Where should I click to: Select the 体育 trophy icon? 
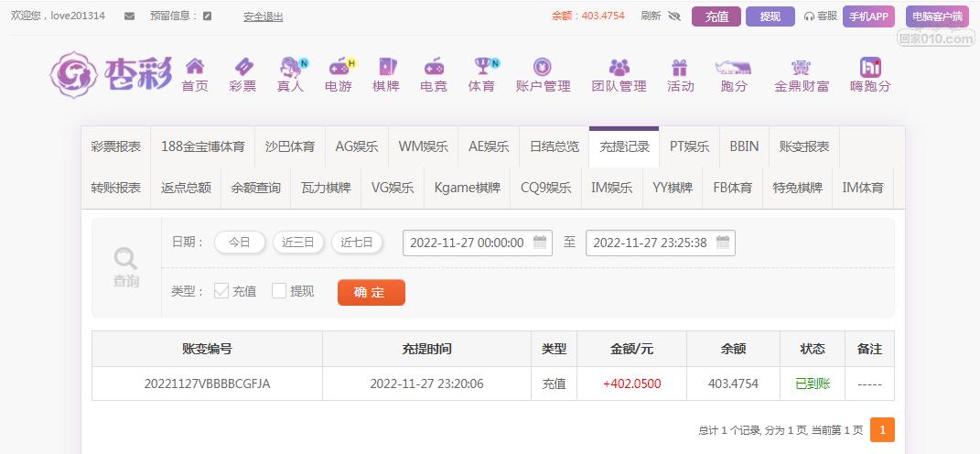(x=482, y=67)
